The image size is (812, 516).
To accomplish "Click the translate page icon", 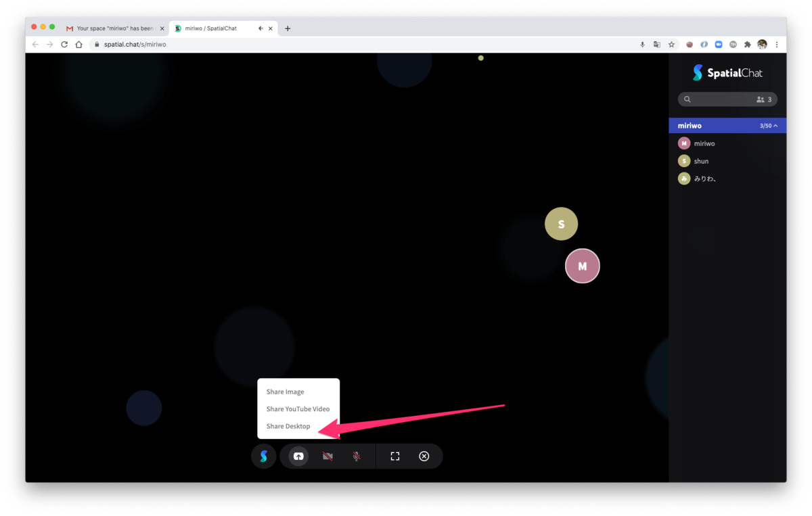I will pos(656,45).
